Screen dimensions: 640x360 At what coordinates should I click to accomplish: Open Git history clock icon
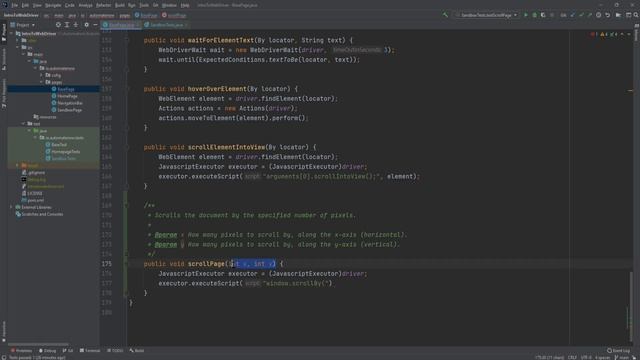[598, 15]
